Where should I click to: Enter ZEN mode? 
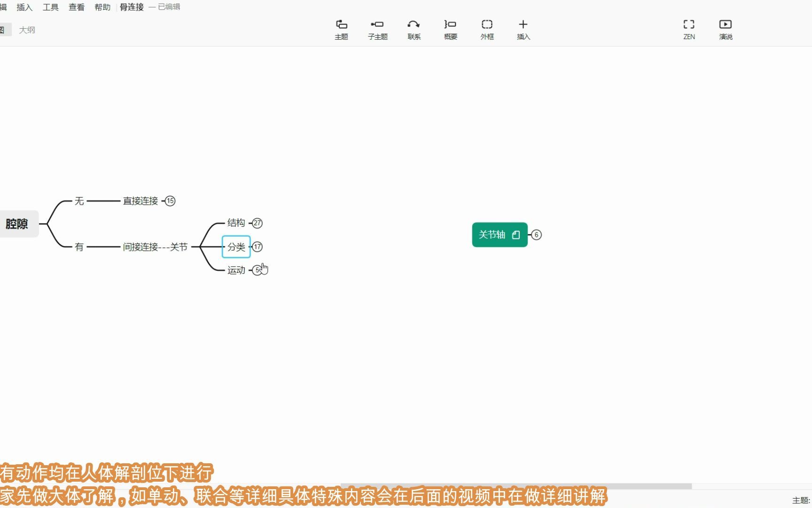(689, 29)
